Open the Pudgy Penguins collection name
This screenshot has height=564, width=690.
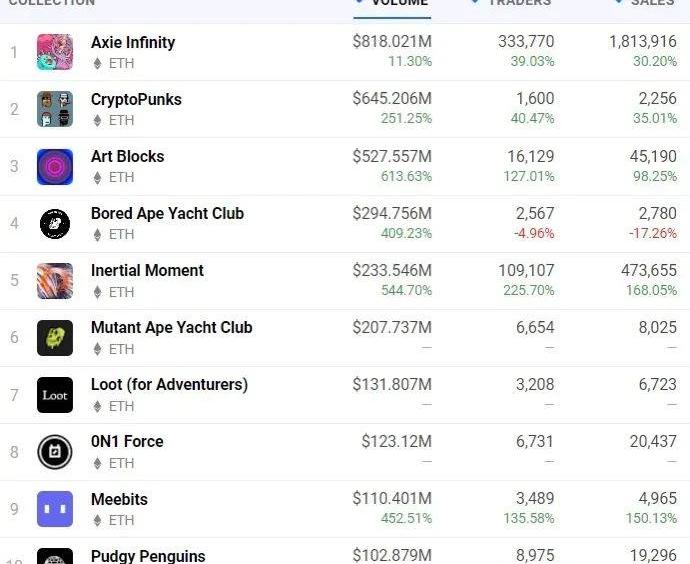tap(148, 556)
